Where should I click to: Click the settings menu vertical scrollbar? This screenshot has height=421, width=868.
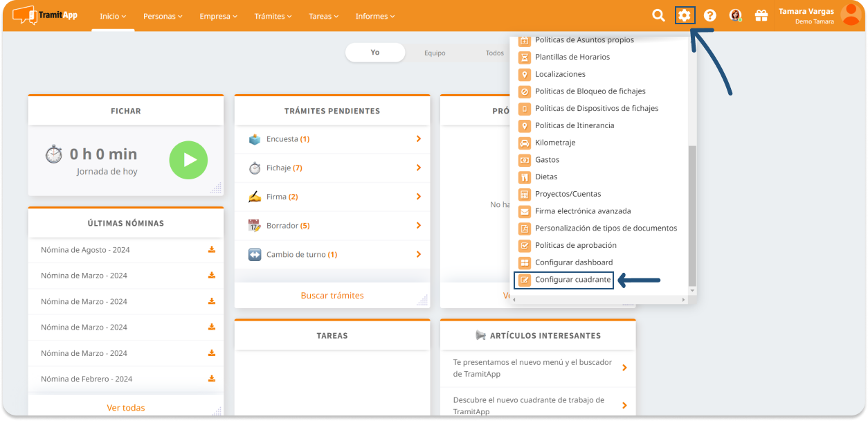tap(692, 215)
